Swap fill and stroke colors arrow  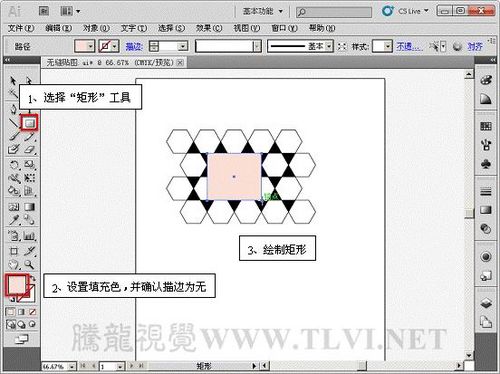click(x=33, y=278)
